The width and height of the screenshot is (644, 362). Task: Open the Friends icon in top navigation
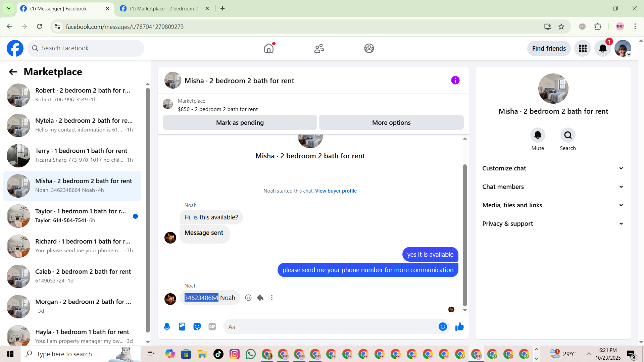319,48
